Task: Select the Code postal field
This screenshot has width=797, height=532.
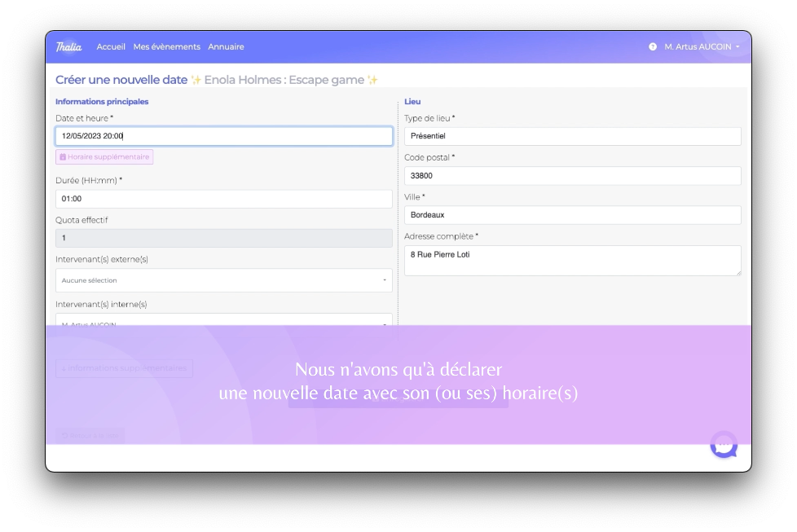Action: pos(572,176)
